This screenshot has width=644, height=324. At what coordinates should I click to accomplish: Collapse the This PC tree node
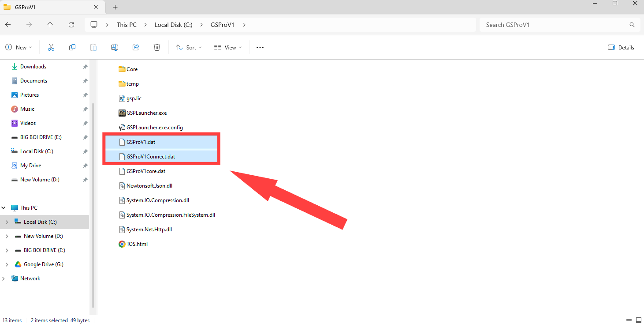point(4,208)
